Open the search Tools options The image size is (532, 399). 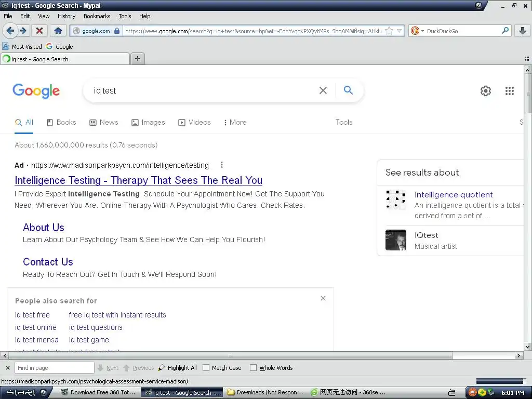[x=344, y=122]
